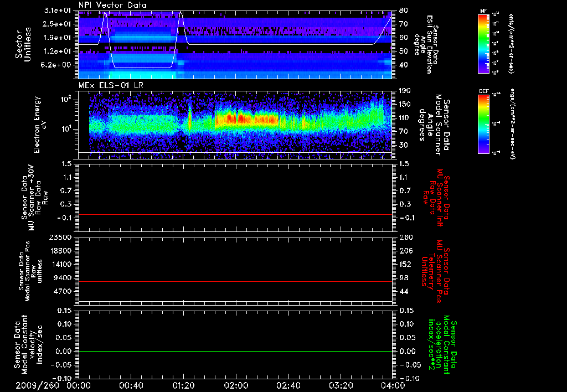Viewport: 567px width, 392px height.
Task: Click the '110' scanner angle tick label
Action: click(x=405, y=118)
